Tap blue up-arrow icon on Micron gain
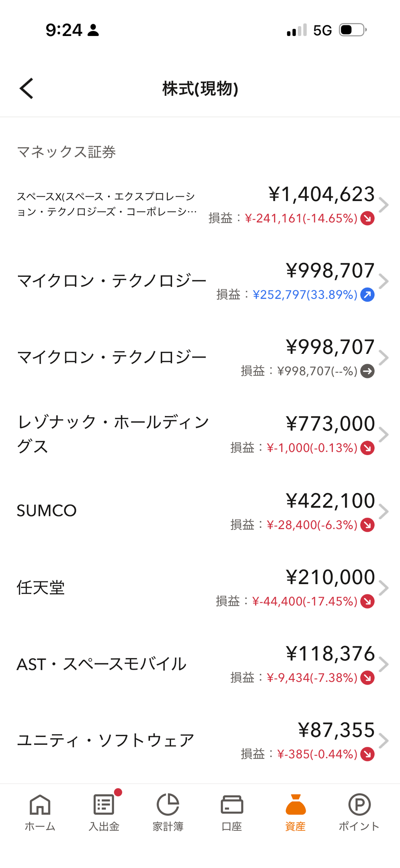This screenshot has width=400, height=868. tap(368, 294)
